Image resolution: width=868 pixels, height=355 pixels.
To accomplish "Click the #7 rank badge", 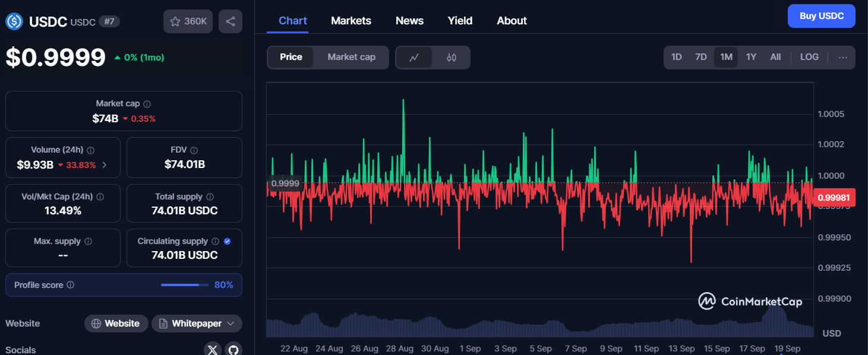I will [x=109, y=21].
